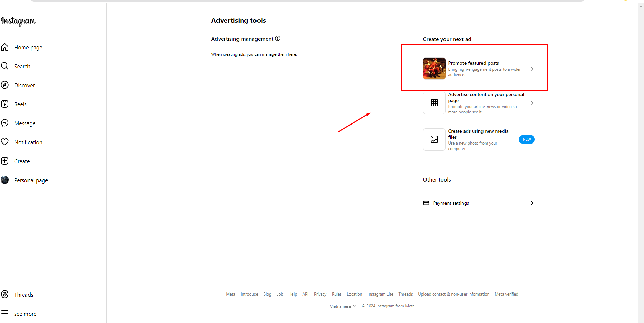Click the see more hamburger icon
Viewport: 644px width, 323px height.
[x=5, y=313]
